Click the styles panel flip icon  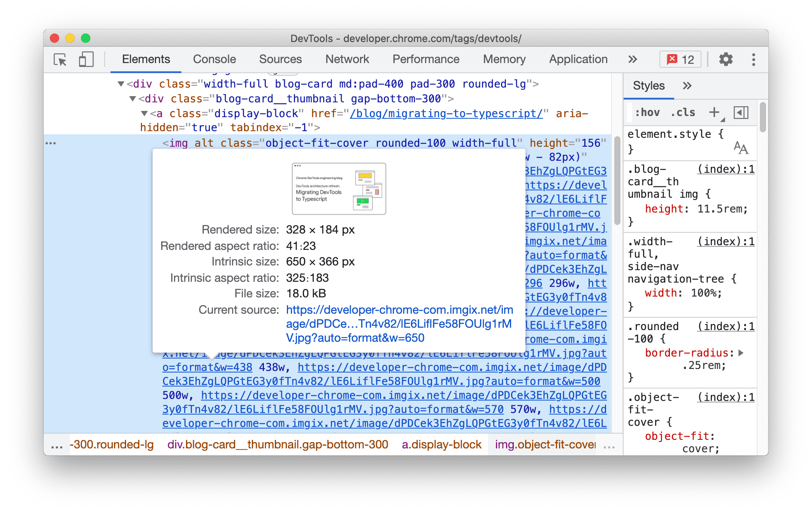[741, 114]
